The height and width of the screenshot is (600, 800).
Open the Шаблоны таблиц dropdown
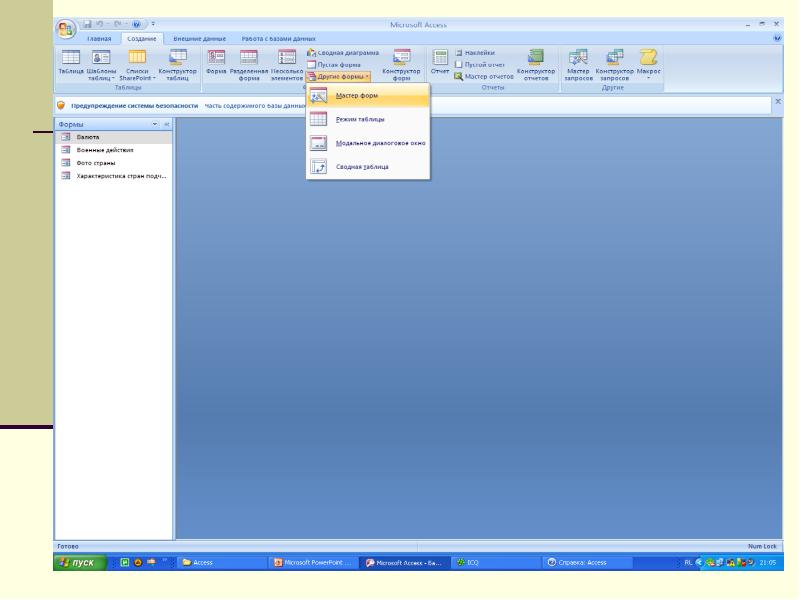pos(101,65)
